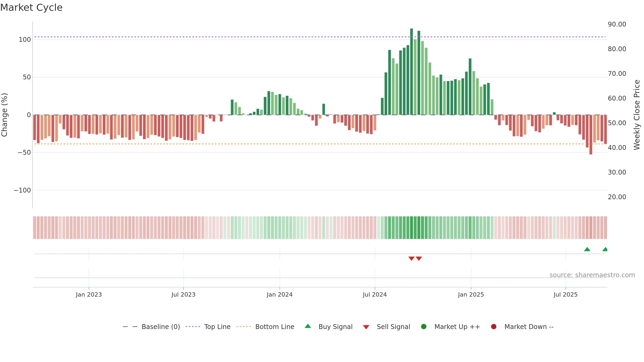Click the Jan 2025 axis label
The height and width of the screenshot is (362, 644).
[471, 294]
